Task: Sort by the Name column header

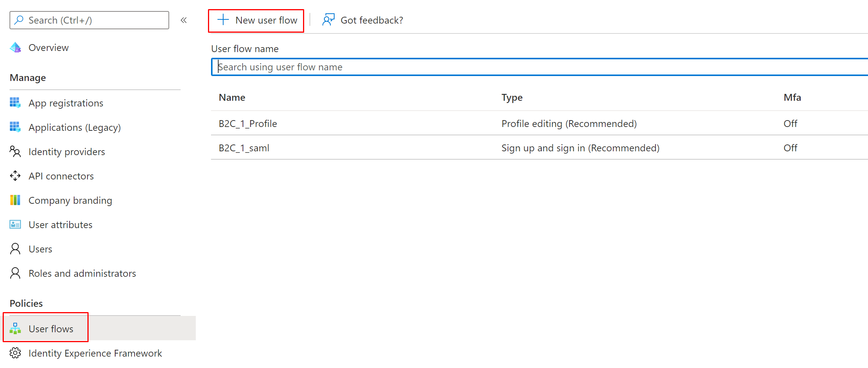Action: [x=232, y=97]
